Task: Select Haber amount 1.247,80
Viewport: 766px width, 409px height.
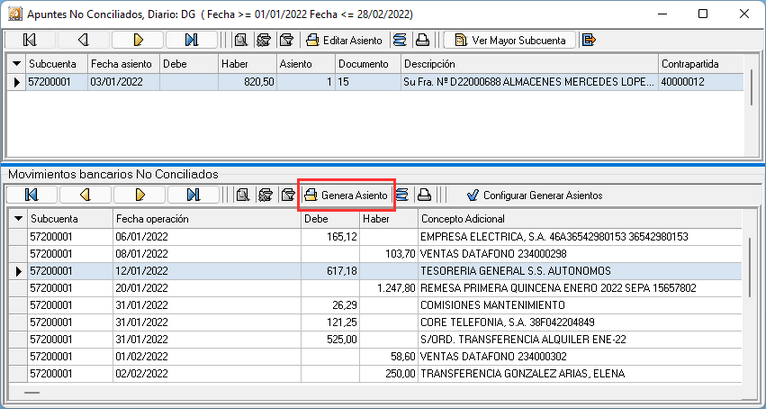Action: [389, 288]
